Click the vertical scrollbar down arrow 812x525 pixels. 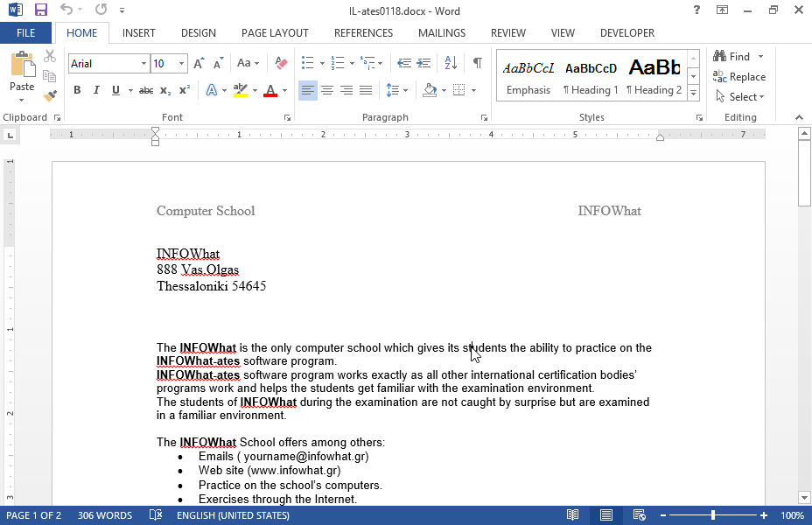click(804, 498)
